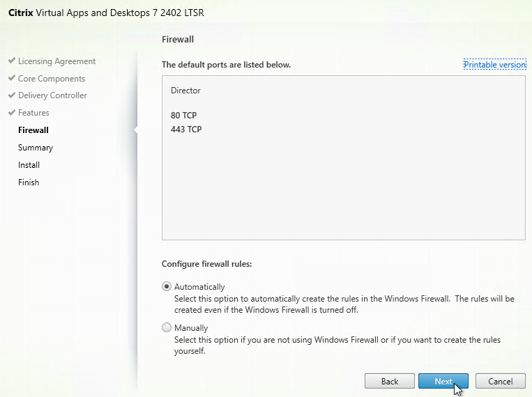Select the Automatically firewall rules option
The width and height of the screenshot is (532, 397).
[167, 286]
